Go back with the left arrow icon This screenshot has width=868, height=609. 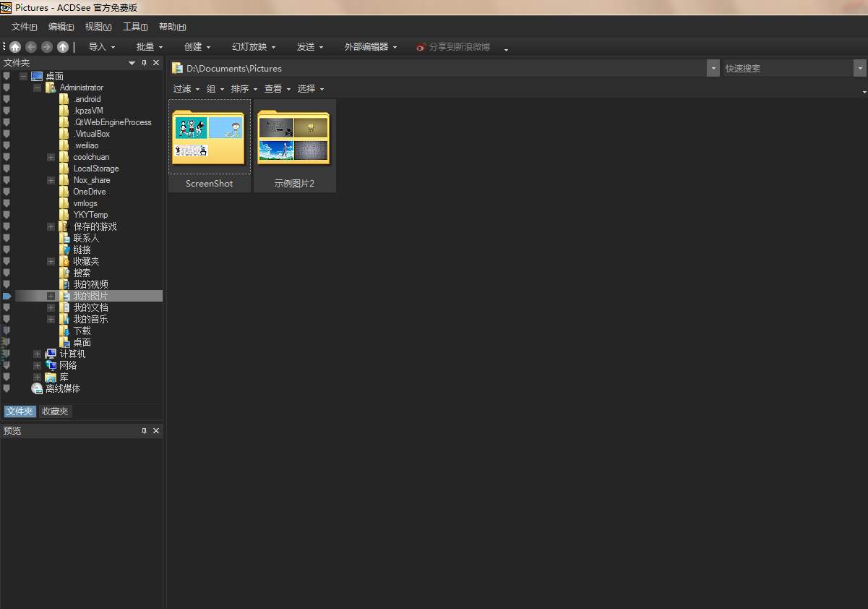[x=31, y=47]
